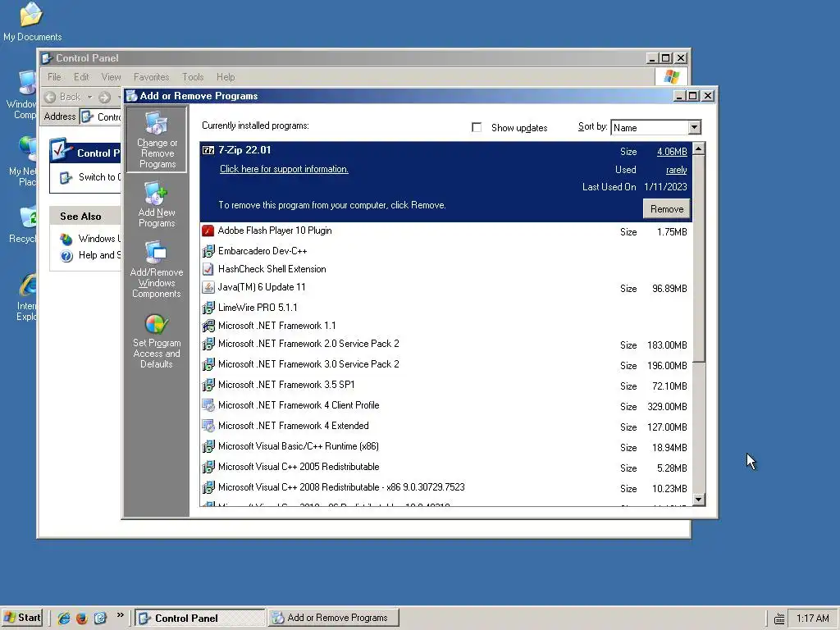Click the Windows Update icon under See Also

click(66, 239)
